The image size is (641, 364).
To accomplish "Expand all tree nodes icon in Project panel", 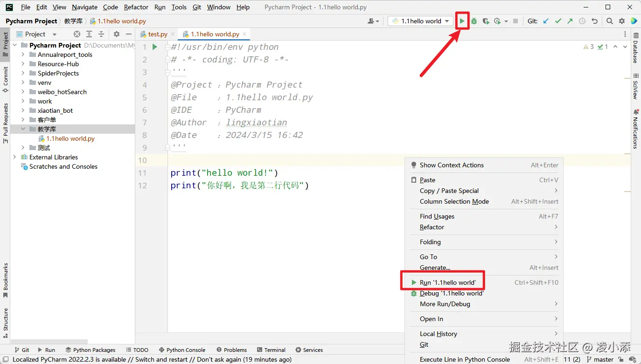I will point(89,34).
